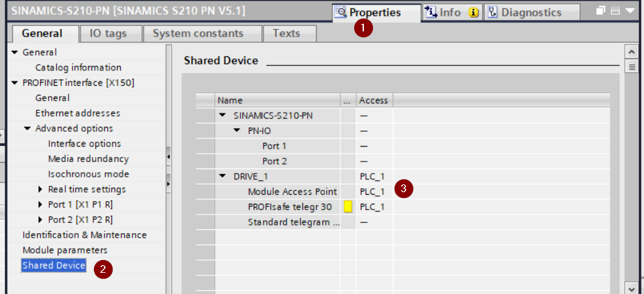Select the Port 2 table row
The width and height of the screenshot is (644, 294).
tap(402, 161)
